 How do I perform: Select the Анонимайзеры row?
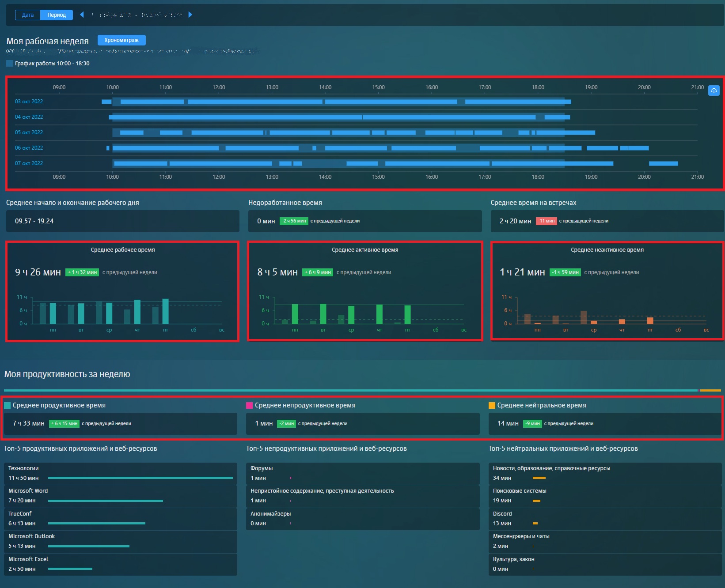pyautogui.click(x=363, y=519)
